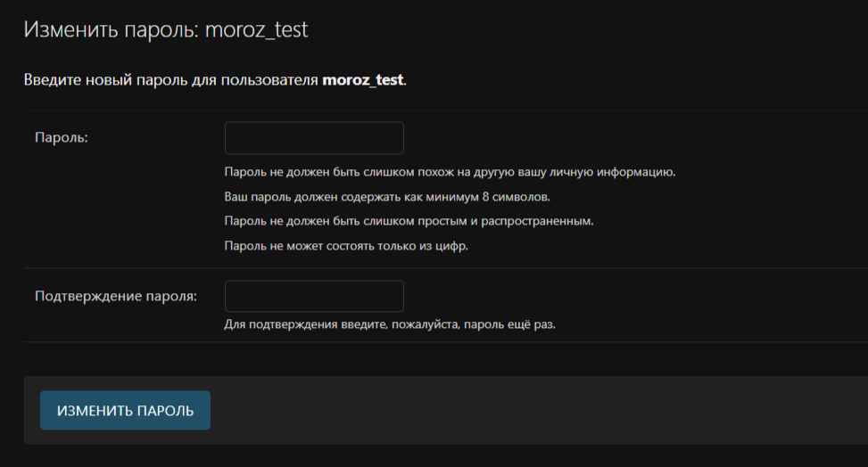Image resolution: width=868 pixels, height=467 pixels.
Task: Click the help text starting "Для подтверждения введите"
Action: coord(389,324)
